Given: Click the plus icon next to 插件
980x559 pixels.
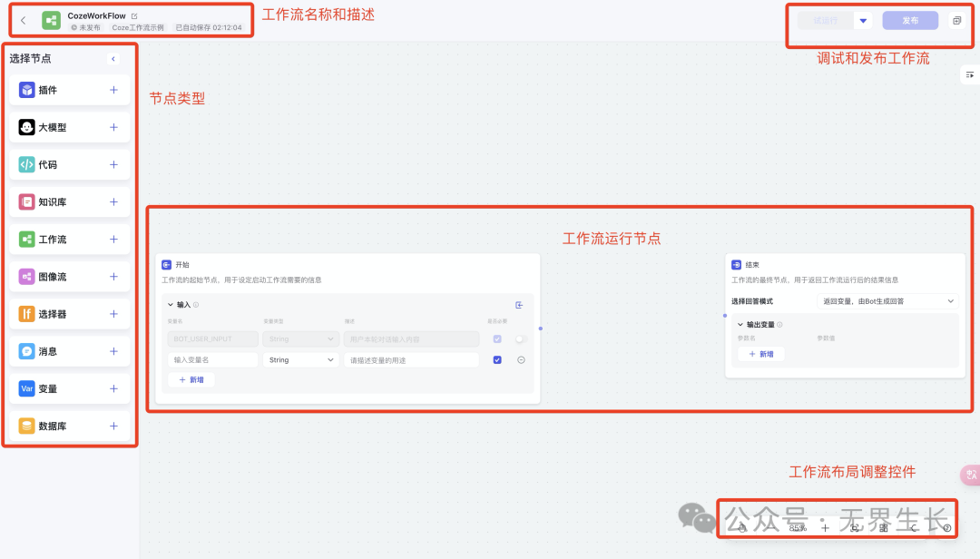Looking at the screenshot, I should pyautogui.click(x=113, y=90).
